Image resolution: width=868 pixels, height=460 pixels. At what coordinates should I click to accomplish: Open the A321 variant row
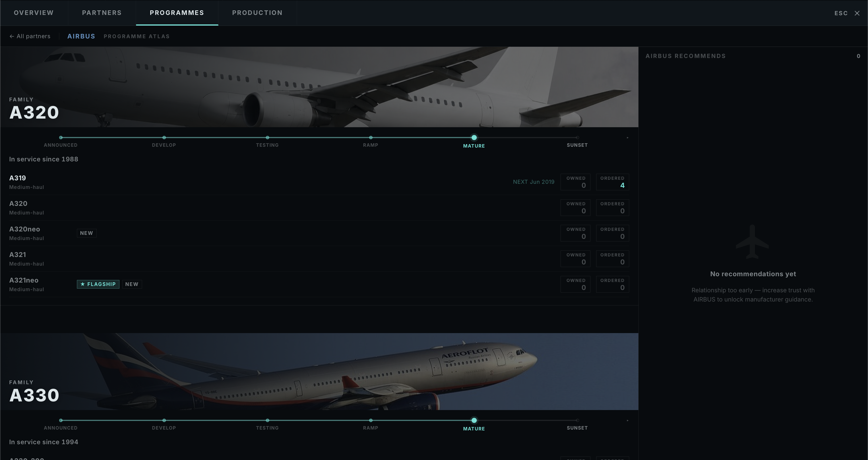pos(319,259)
